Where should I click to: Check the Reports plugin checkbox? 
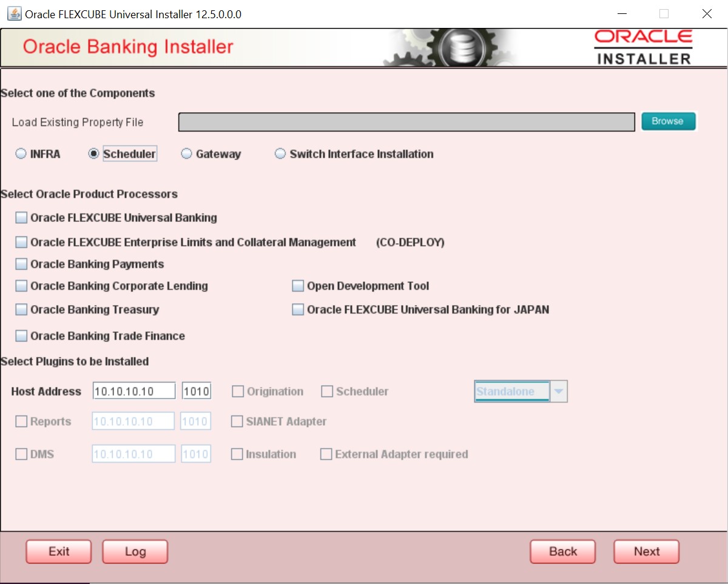coord(21,421)
